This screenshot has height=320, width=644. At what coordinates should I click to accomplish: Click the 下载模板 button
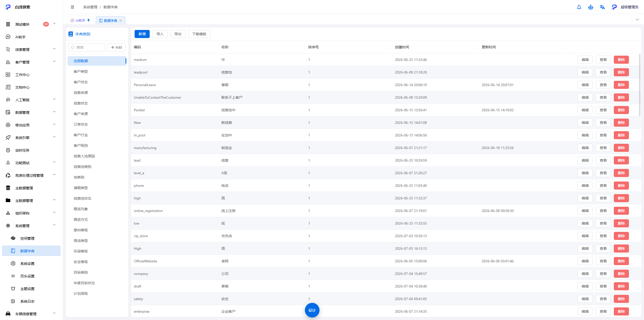point(199,34)
